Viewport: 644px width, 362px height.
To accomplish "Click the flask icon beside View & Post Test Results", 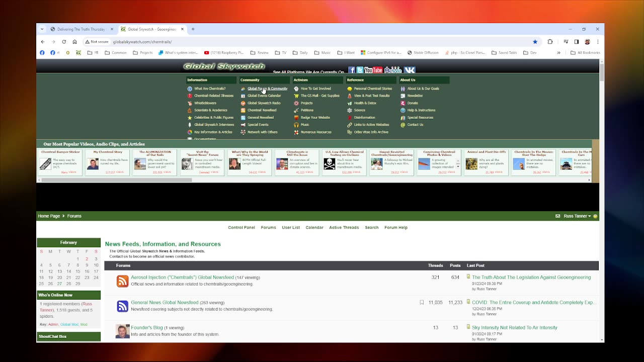I will pyautogui.click(x=350, y=96).
